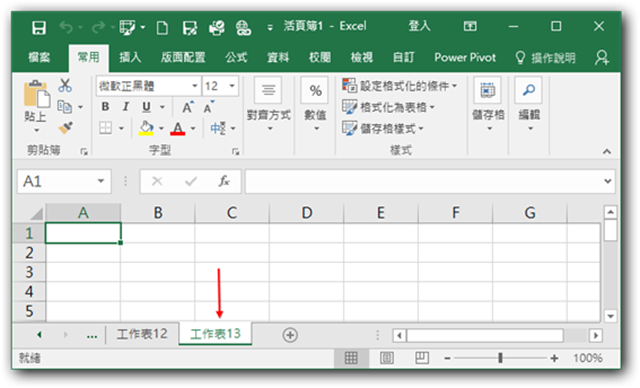
Task: Open the Underline style dropdown arrow
Action: click(x=162, y=107)
